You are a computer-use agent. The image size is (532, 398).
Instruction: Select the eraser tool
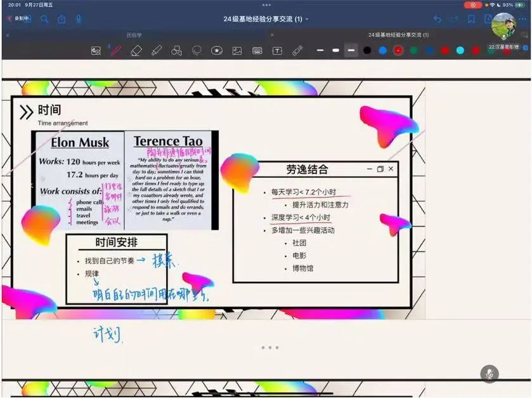pyautogui.click(x=136, y=51)
